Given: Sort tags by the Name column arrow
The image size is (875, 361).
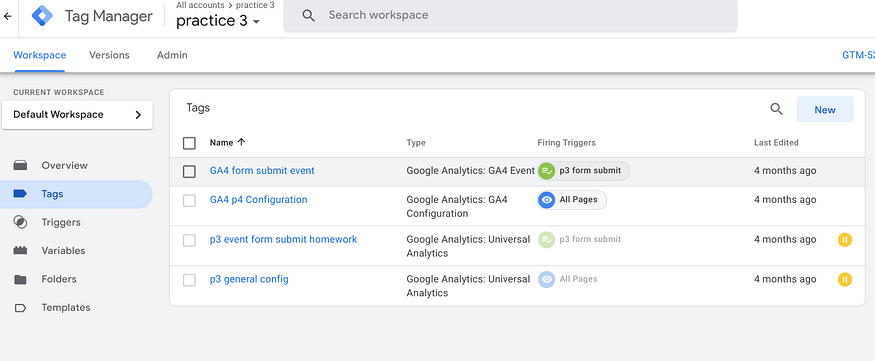Looking at the screenshot, I should [x=241, y=142].
